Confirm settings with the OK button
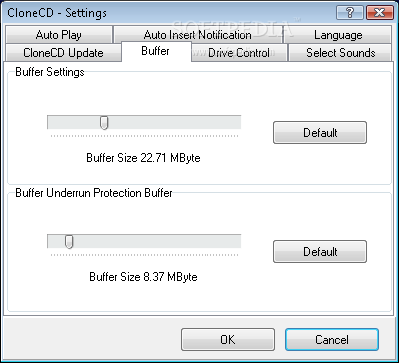Viewport: 399px width, 363px height. click(228, 339)
